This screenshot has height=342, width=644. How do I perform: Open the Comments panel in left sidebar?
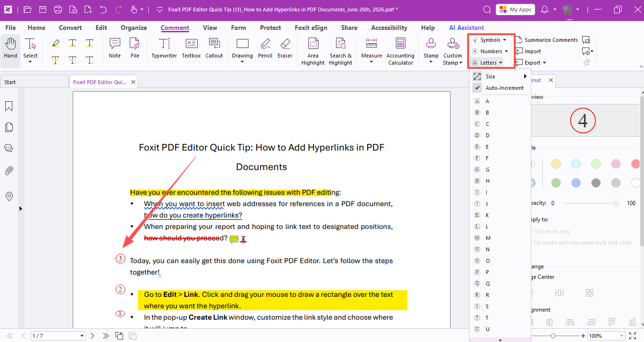[9, 148]
